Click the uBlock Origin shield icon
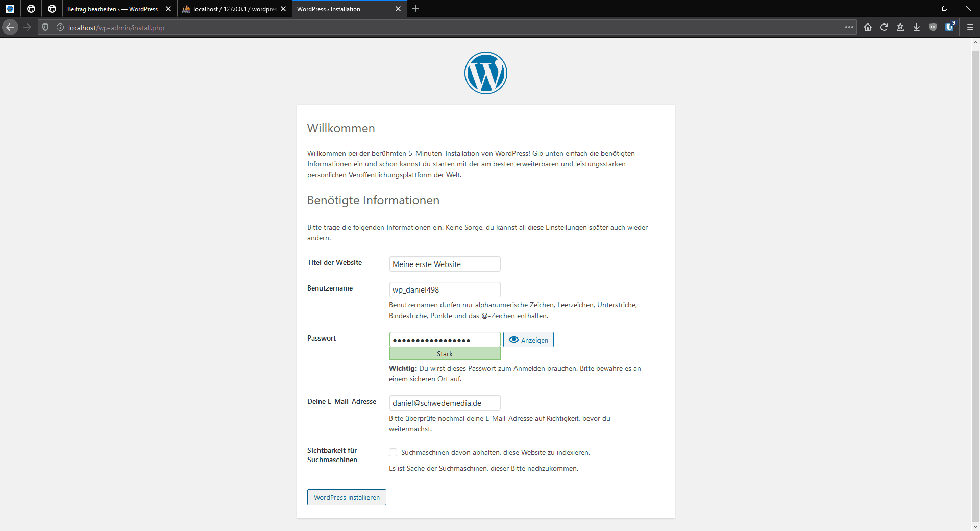 click(933, 27)
